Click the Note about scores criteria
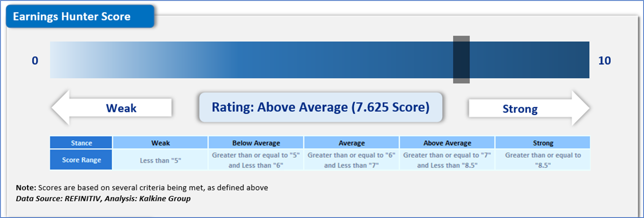The image size is (644, 218). (142, 188)
